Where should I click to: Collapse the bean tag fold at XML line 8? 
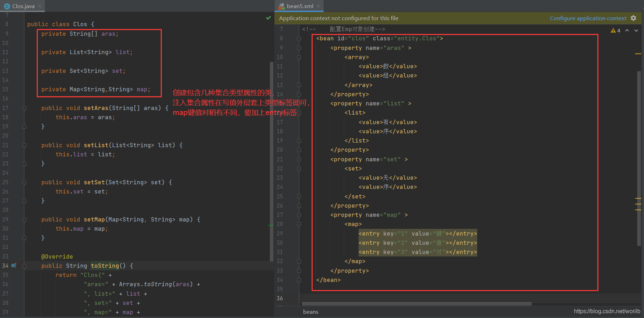tap(299, 39)
